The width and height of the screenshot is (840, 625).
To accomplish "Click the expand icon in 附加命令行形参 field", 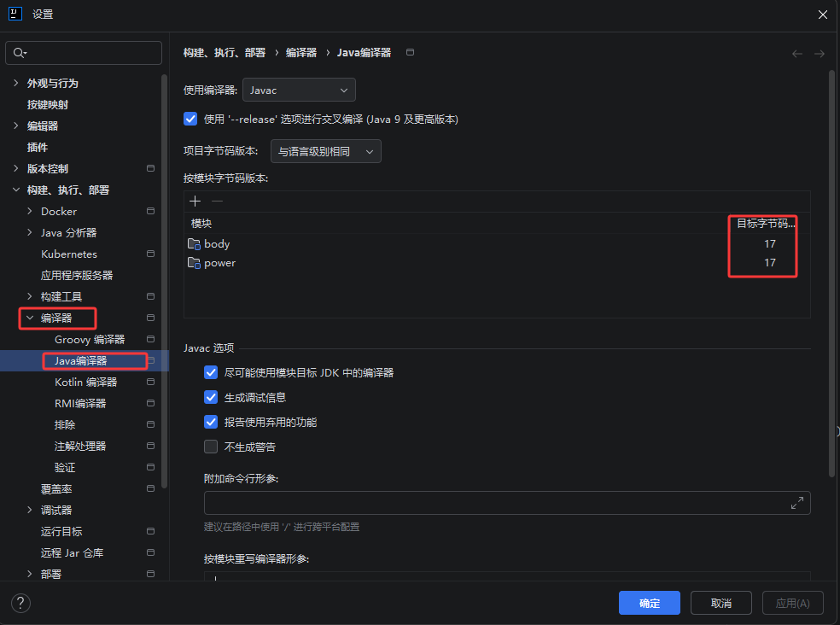I will click(797, 503).
